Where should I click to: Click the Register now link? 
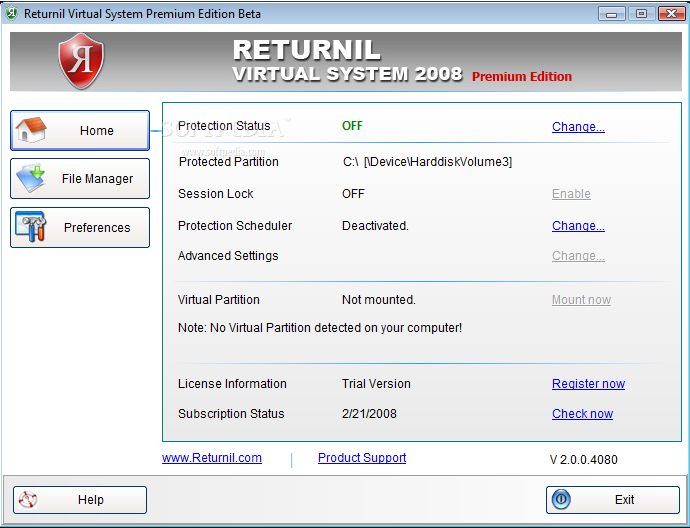[x=588, y=384]
